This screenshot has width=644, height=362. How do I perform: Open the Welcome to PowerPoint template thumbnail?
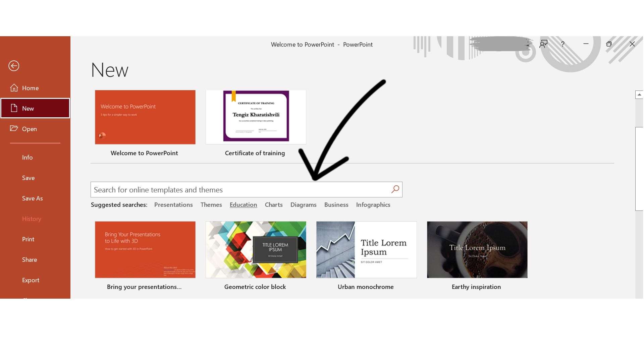(145, 117)
